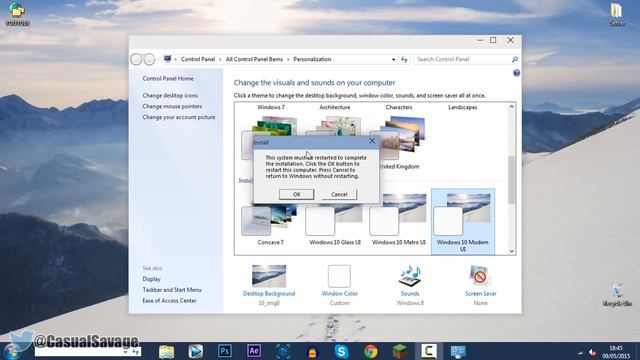Open File Explorer from the taskbar
Screen dimensions: 640x360
pyautogui.click(x=166, y=351)
